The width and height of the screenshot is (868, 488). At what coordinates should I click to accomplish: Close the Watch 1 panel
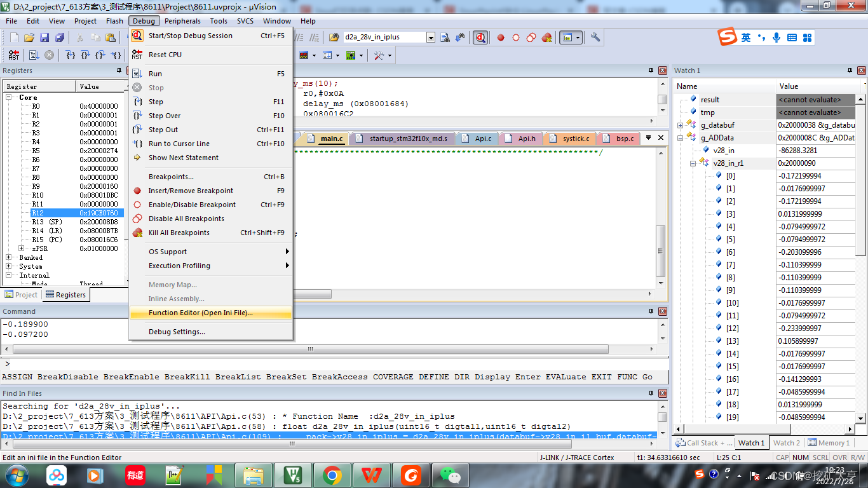[x=860, y=71]
